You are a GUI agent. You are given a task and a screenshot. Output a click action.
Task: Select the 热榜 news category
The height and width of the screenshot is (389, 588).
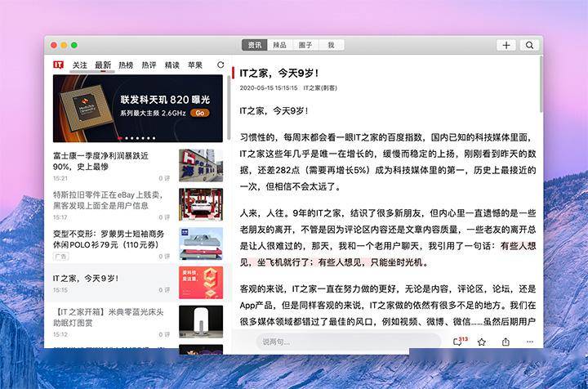126,65
